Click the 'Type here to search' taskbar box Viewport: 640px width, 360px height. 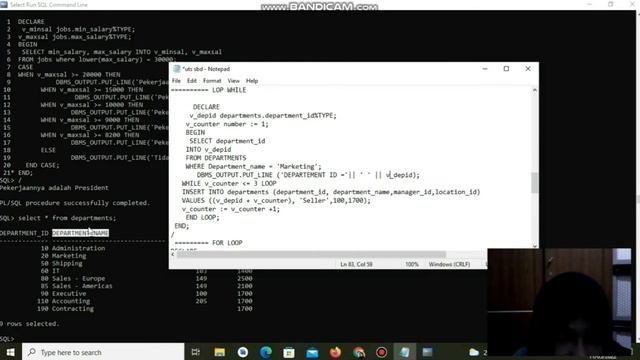click(x=103, y=352)
